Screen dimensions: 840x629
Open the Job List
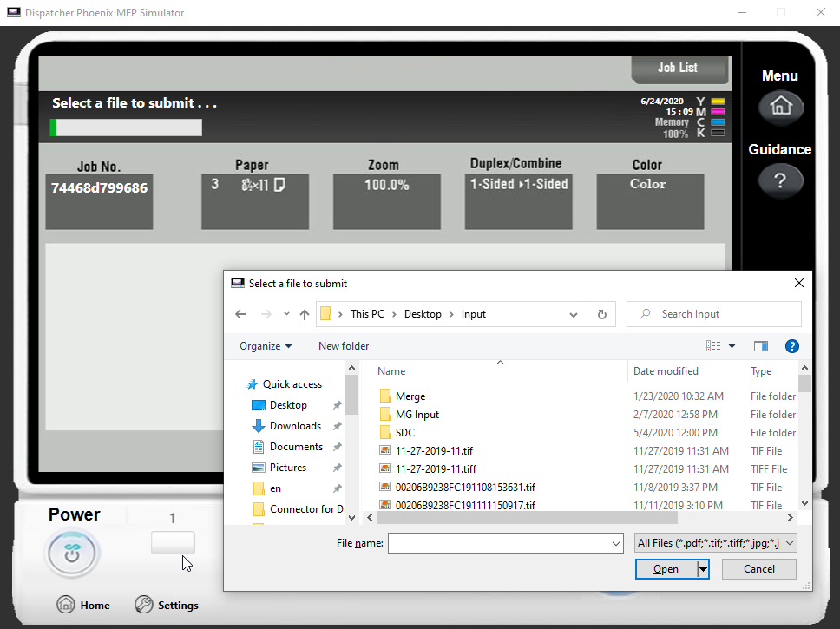point(679,68)
